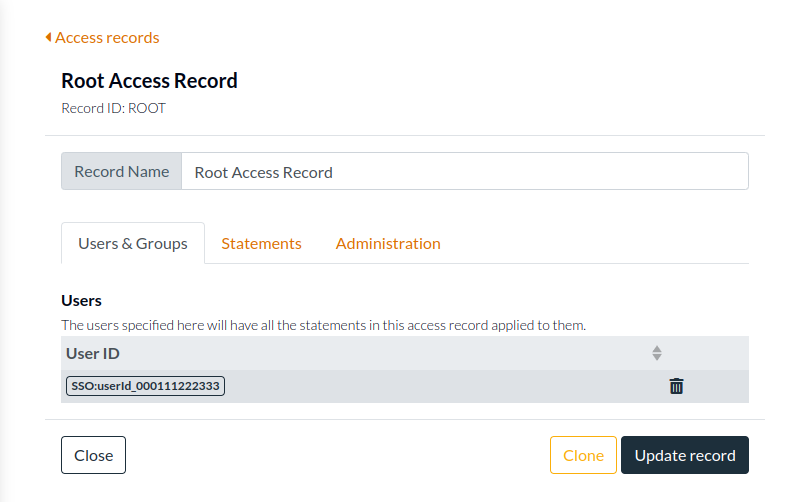Click the Update record button

pos(685,455)
